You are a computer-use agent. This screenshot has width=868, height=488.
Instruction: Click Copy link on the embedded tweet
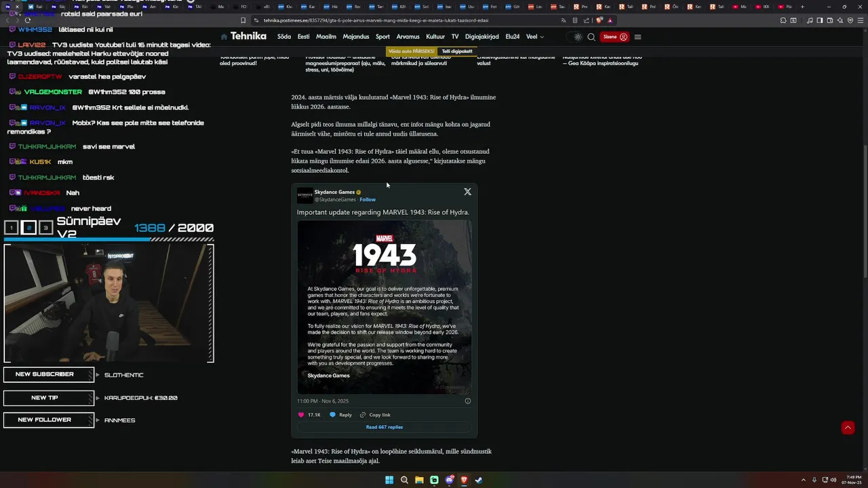[375, 415]
